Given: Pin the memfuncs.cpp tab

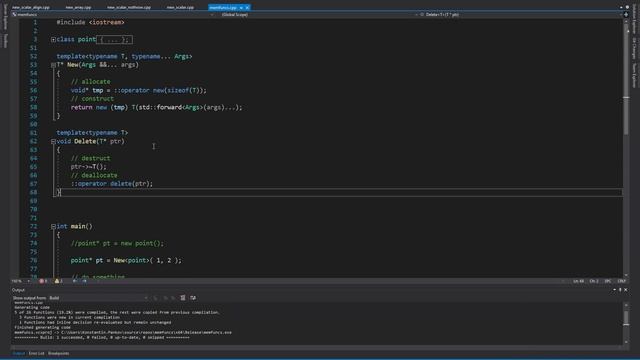Looking at the screenshot, I should pos(241,7).
